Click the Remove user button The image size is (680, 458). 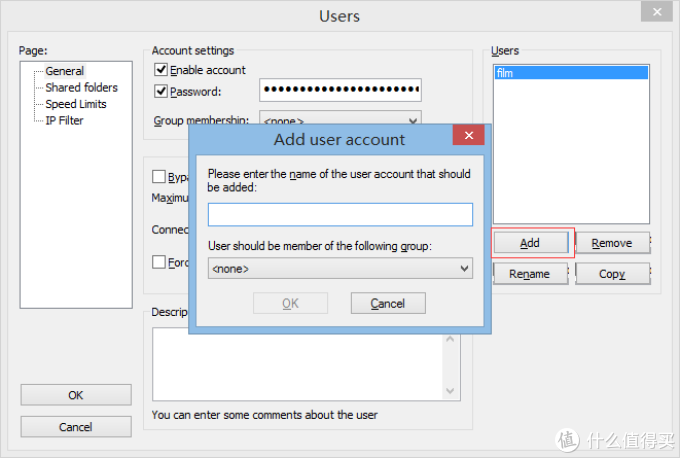pos(611,243)
